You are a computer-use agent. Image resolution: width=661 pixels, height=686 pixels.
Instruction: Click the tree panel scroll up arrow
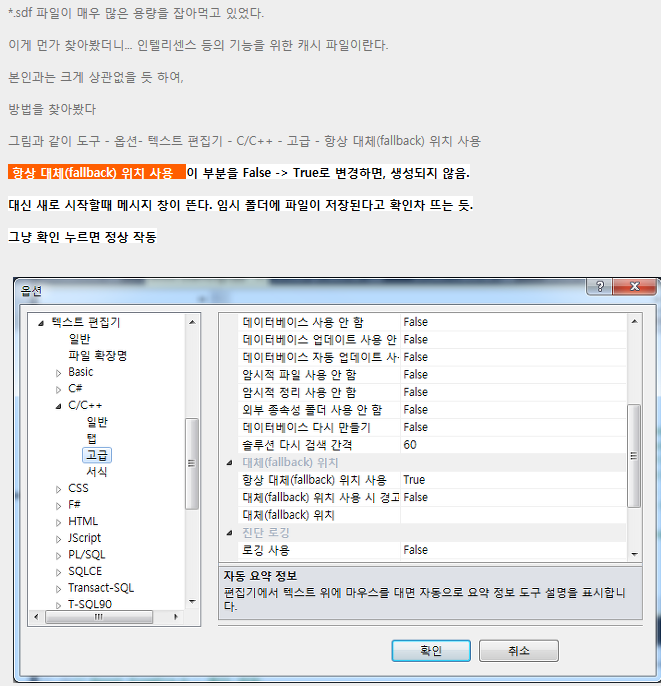click(x=192, y=322)
